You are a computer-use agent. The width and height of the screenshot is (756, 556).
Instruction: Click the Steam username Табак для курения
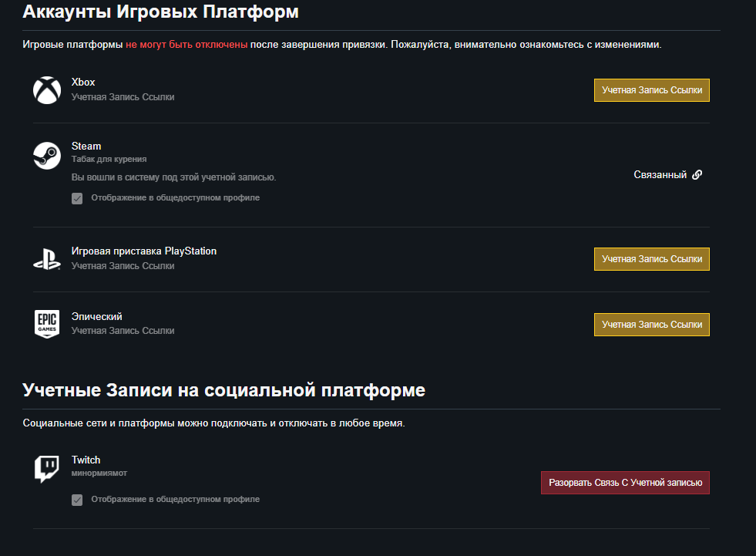pos(109,160)
